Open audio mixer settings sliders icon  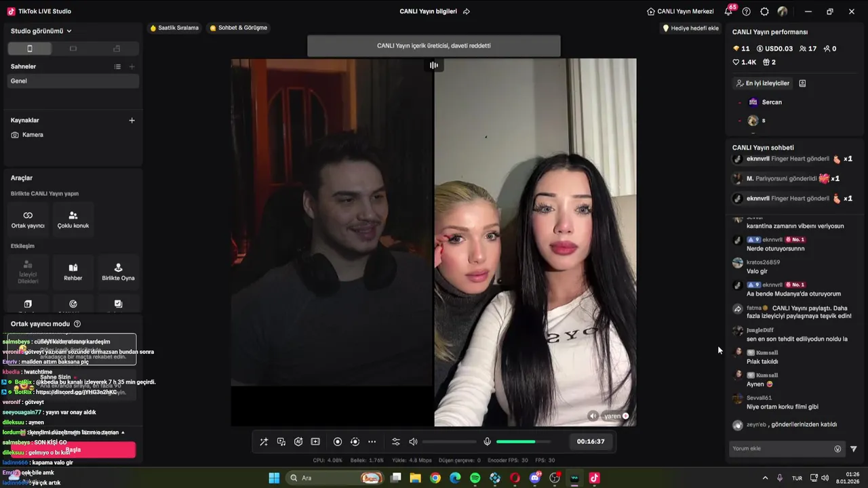click(x=396, y=442)
